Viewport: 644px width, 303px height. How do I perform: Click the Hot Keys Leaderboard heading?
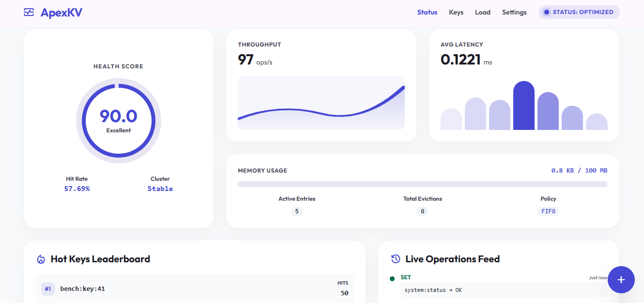tap(100, 259)
